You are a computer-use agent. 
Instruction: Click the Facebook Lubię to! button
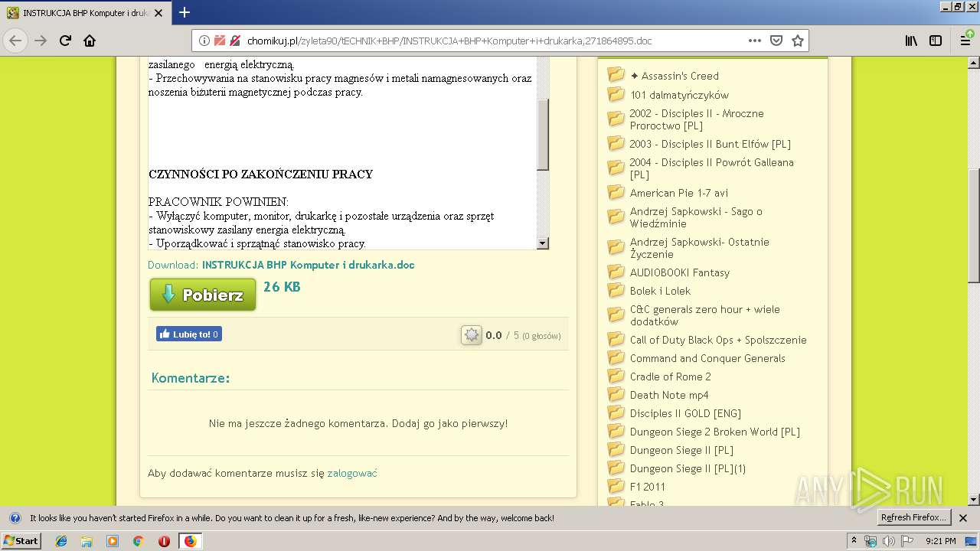(189, 334)
